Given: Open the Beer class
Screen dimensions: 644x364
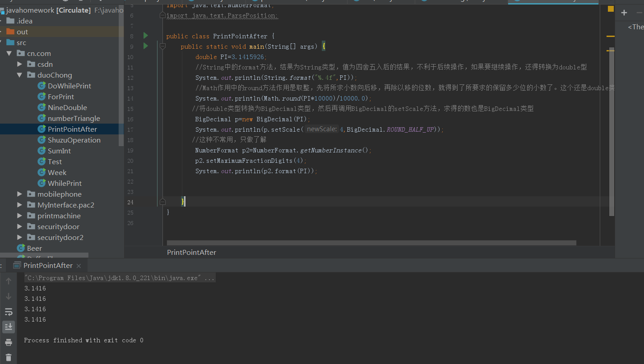Looking at the screenshot, I should (x=34, y=249).
